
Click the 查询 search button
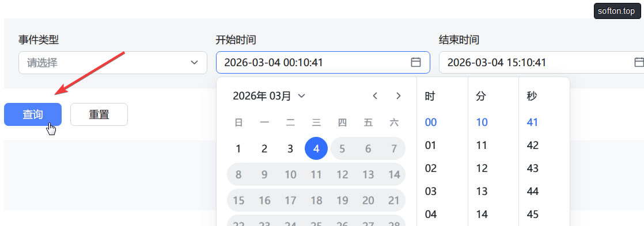(x=33, y=114)
